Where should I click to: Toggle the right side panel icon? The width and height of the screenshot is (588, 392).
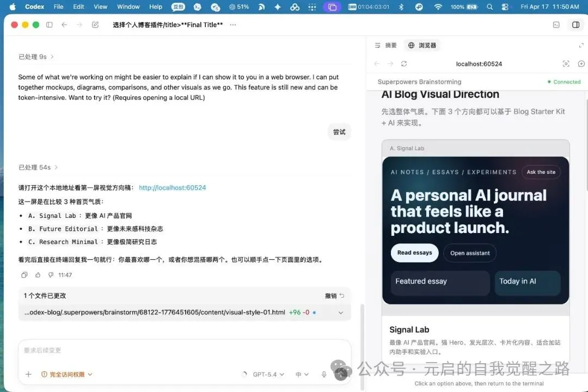point(575,24)
